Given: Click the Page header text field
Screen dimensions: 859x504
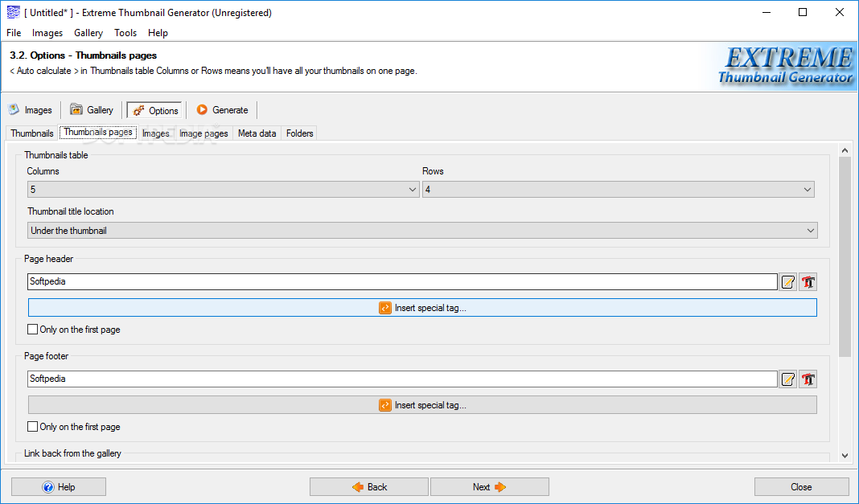Looking at the screenshot, I should tap(402, 282).
